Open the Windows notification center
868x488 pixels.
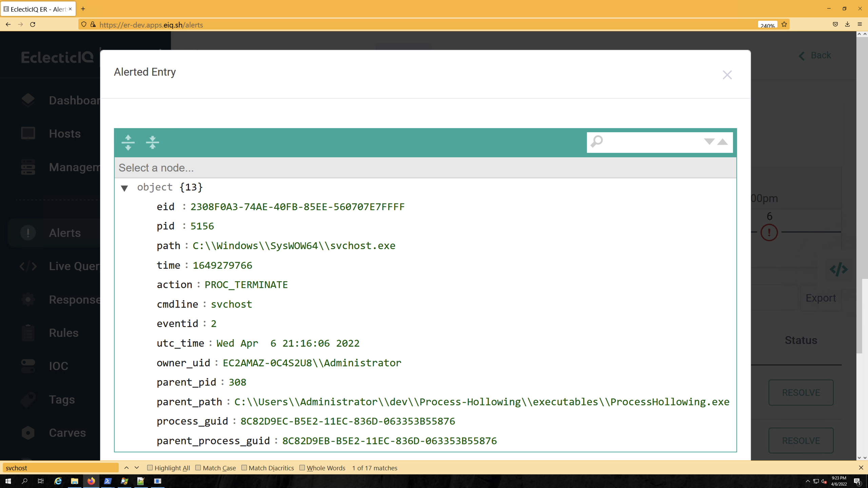coord(857,481)
